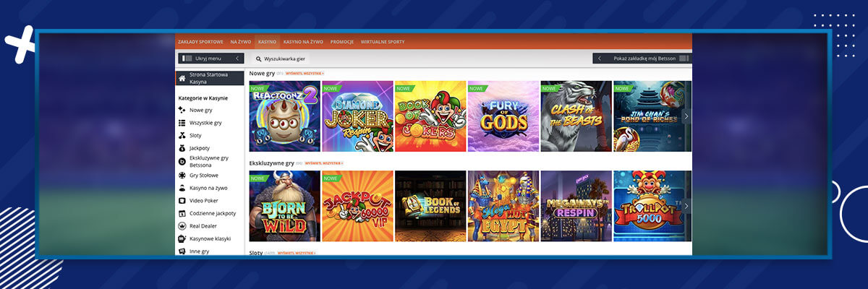Click the icon next to Real Dealer
This screenshot has width=868, height=289.
click(x=182, y=225)
